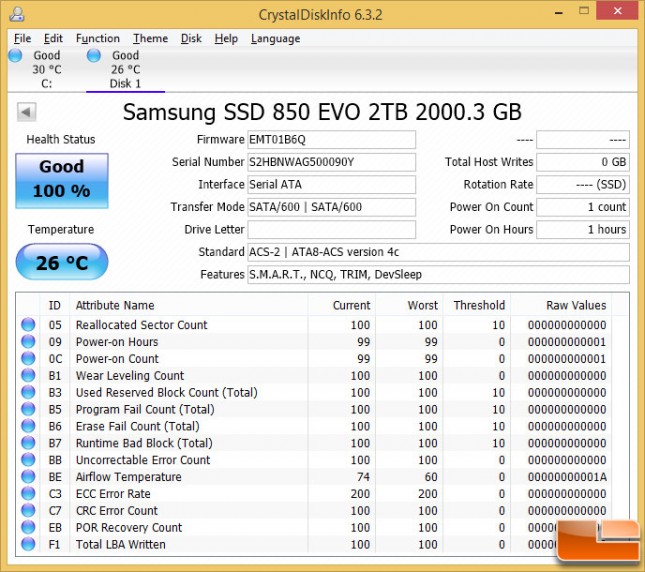Image resolution: width=645 pixels, height=572 pixels.
Task: Click status orb for Total LBA Written
Action: (28, 544)
